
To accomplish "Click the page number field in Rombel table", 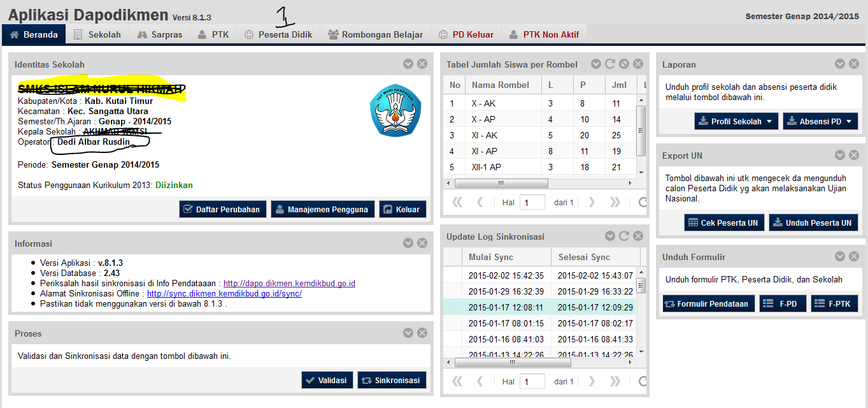I will click(532, 202).
